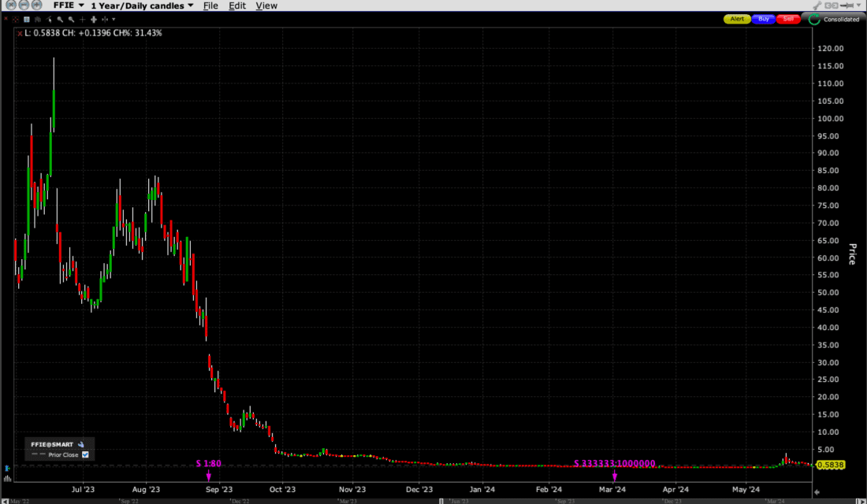Screen dimensions: 867x504
Task: Select the arrow pointer tool
Action: pyautogui.click(x=50, y=20)
